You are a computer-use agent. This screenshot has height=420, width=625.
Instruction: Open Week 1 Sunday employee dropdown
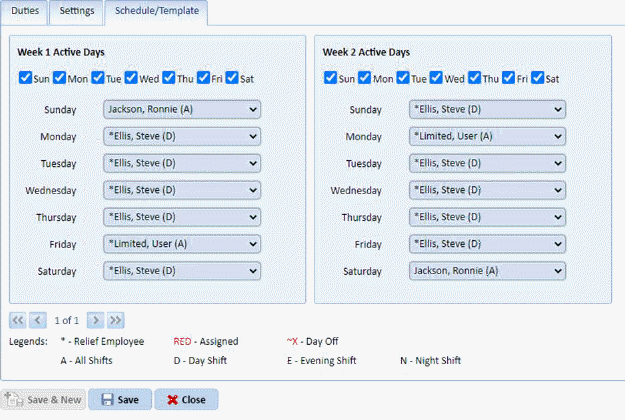pos(182,109)
